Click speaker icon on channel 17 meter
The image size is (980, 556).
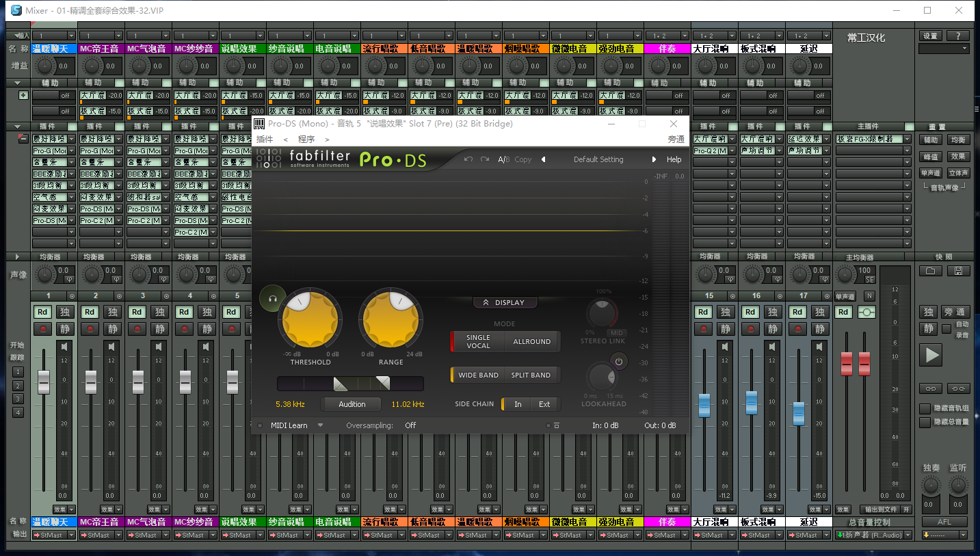tap(819, 347)
